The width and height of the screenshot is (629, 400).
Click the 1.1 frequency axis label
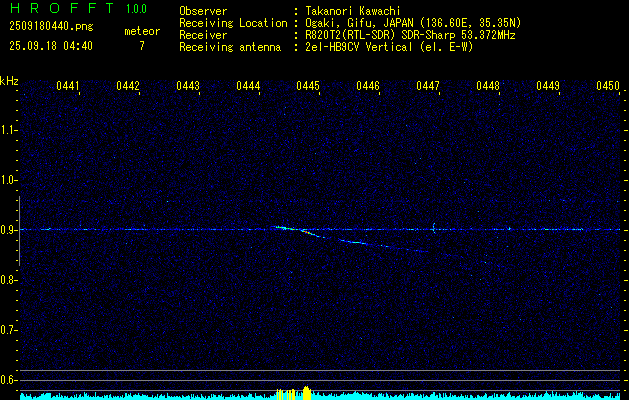(x=9, y=129)
